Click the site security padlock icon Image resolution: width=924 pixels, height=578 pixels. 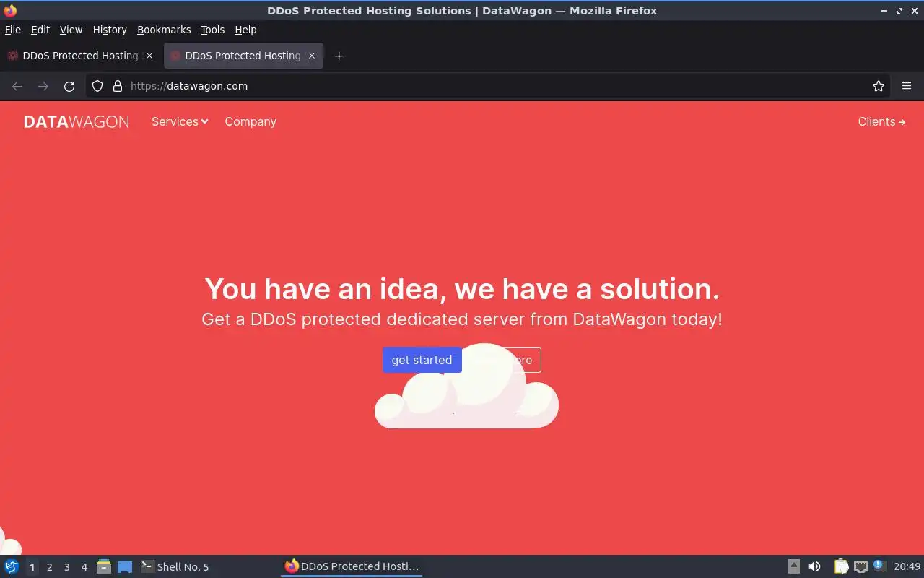pos(118,86)
